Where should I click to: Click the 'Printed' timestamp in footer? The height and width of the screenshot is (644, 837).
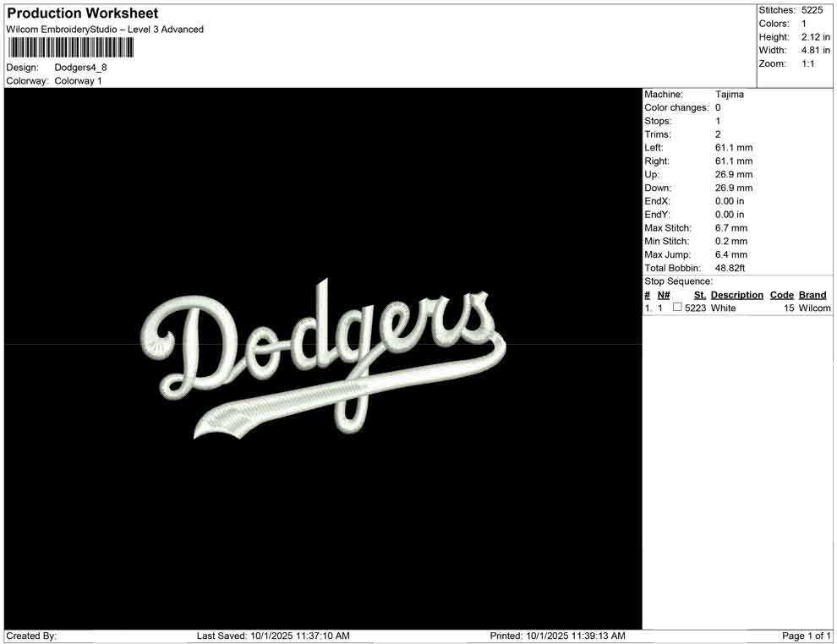coord(557,636)
